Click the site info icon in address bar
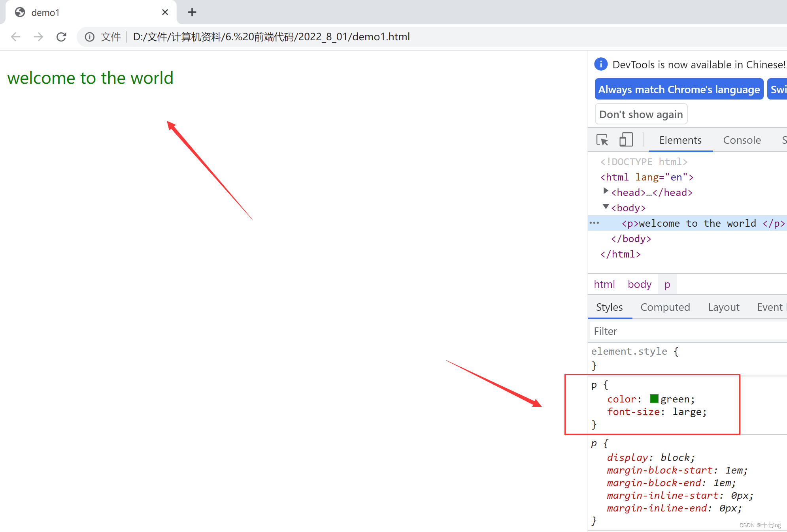This screenshot has width=787, height=532. pos(90,37)
